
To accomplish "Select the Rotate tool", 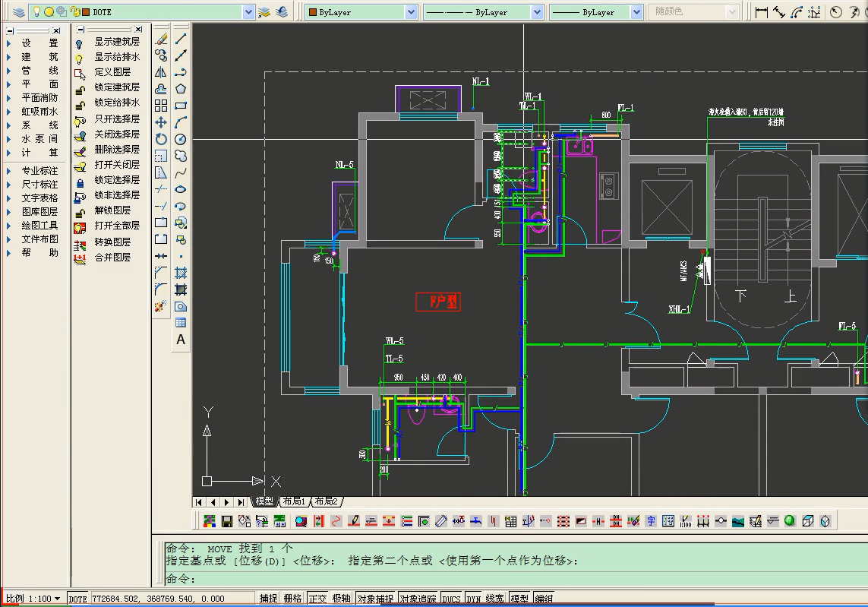I will [x=161, y=139].
